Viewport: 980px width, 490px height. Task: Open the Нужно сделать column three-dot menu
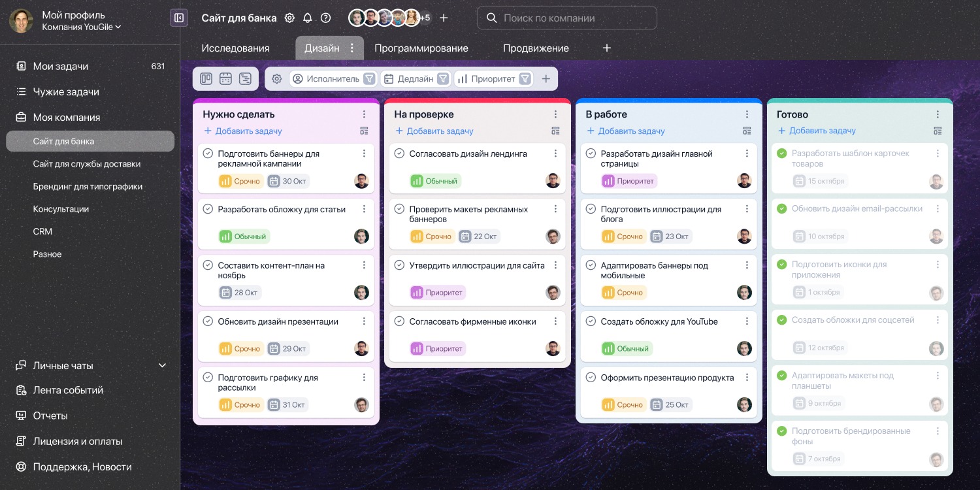364,114
